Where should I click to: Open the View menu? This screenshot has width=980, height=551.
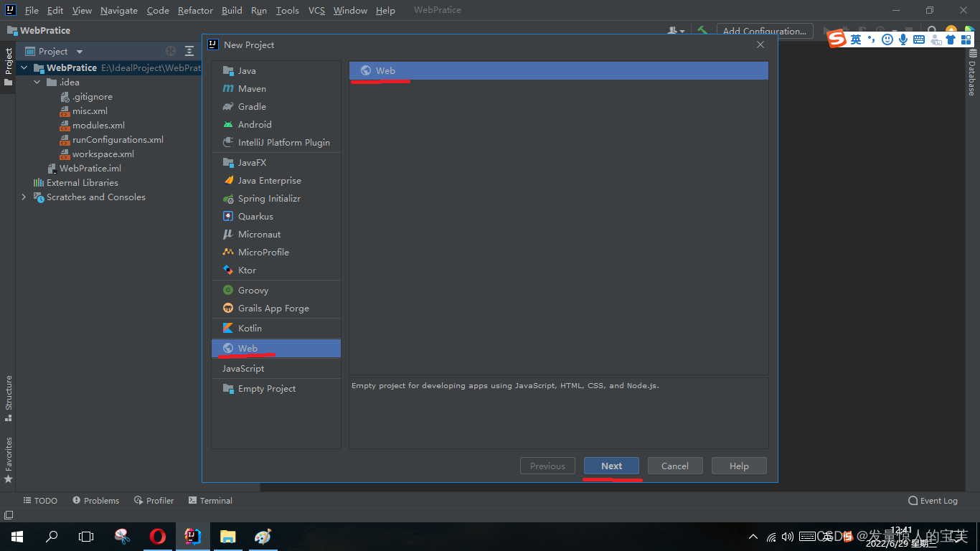pyautogui.click(x=82, y=10)
